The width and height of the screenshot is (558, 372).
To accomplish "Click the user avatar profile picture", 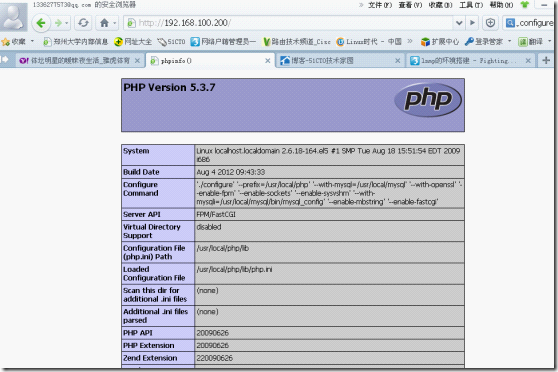I will coord(14,16).
